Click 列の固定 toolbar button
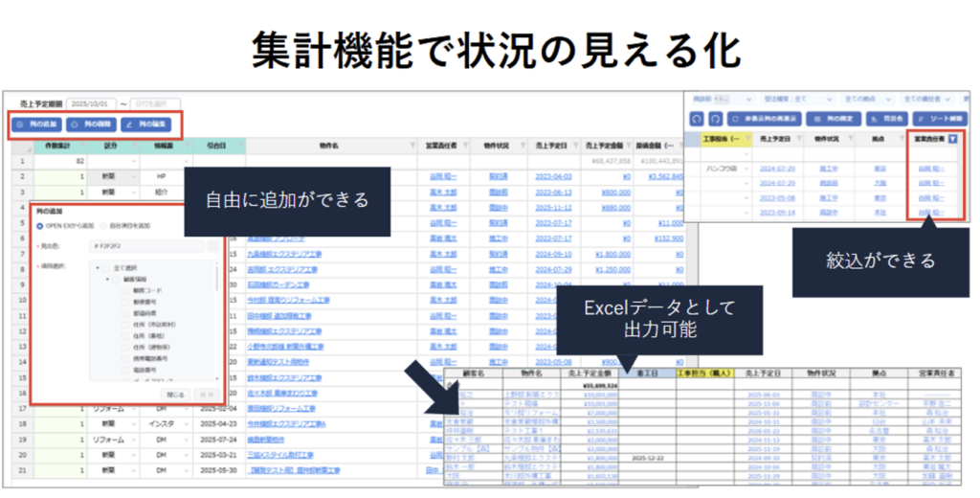980x498 pixels. [x=833, y=118]
